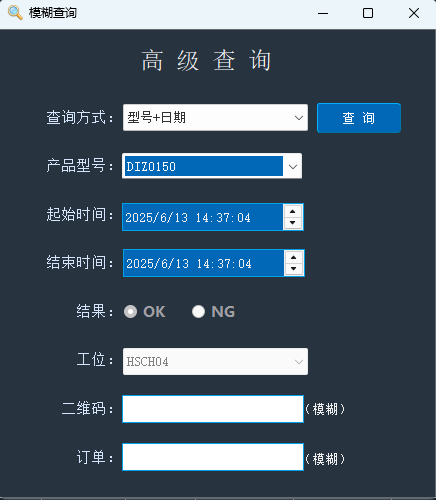Decrease 起始时间 with the down arrow
436x500 pixels.
pyautogui.click(x=293, y=223)
